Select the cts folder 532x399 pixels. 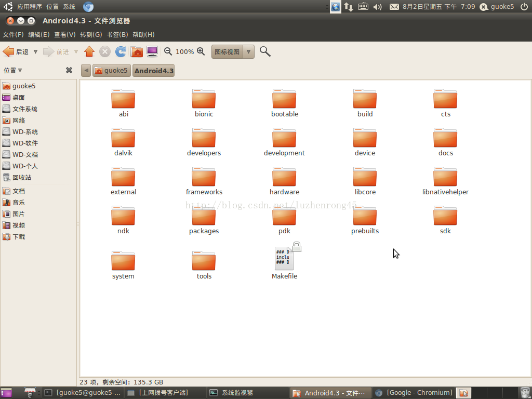click(x=445, y=103)
